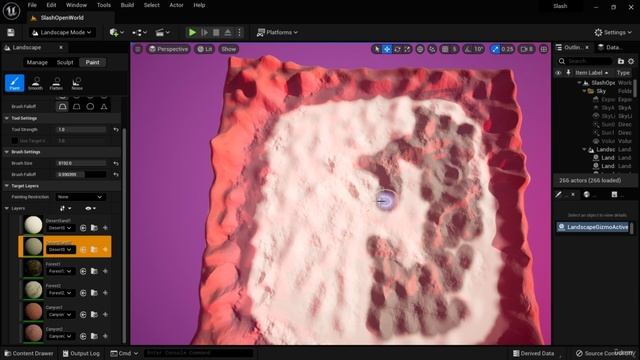640x360 pixels.
Task: Open Outliner settings gear
Action: 631,61
